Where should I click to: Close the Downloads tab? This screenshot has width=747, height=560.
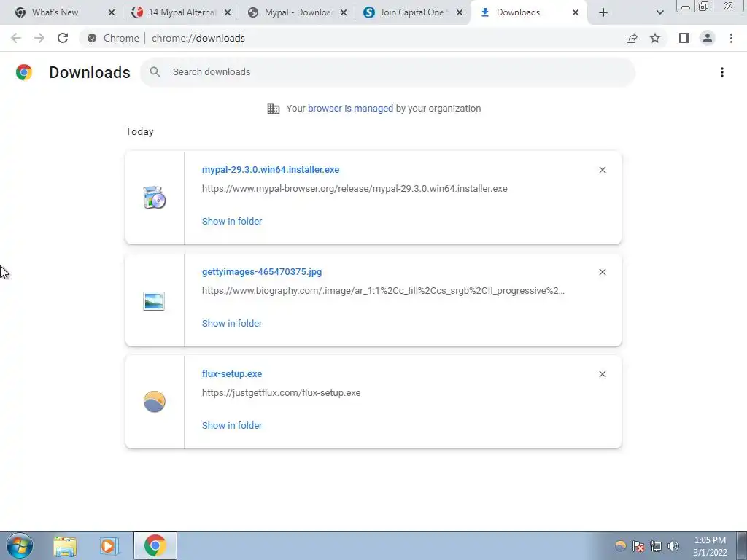point(576,12)
